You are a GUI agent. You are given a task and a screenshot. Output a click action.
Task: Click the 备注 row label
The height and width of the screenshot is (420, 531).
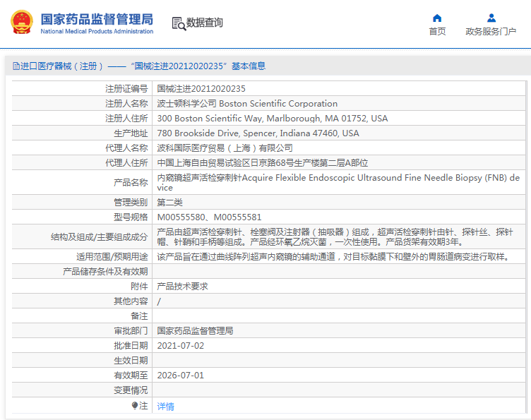pyautogui.click(x=139, y=316)
